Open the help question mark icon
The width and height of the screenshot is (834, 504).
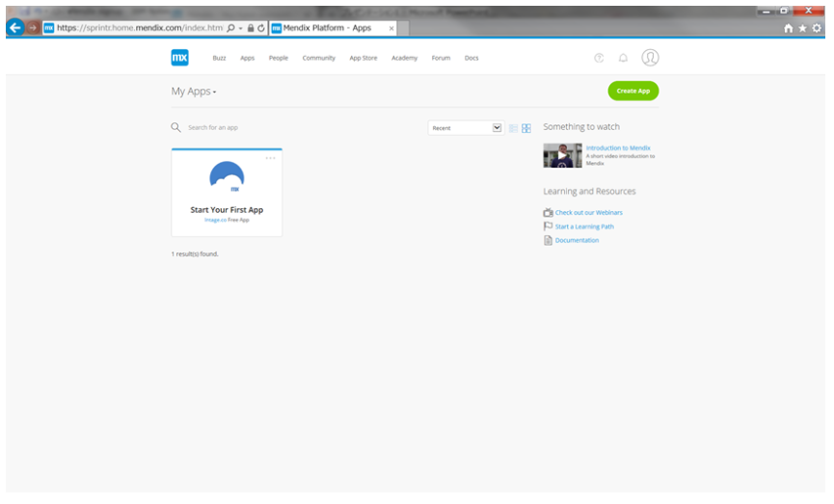(599, 58)
